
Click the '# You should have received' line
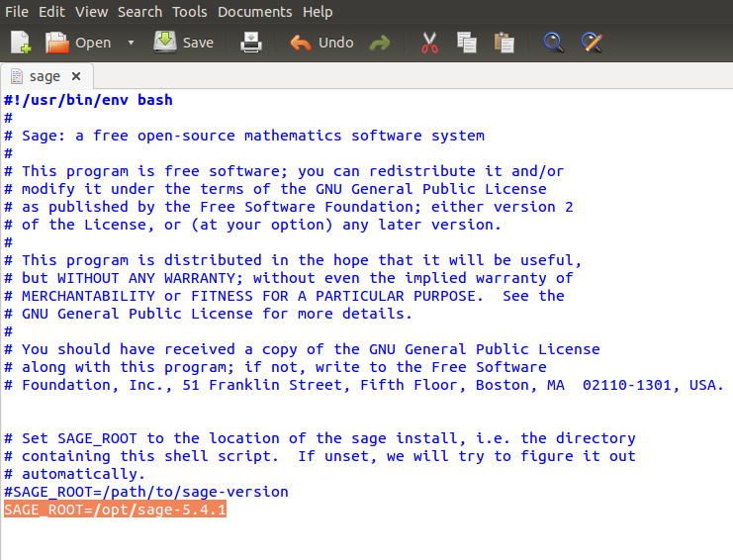pos(302,349)
